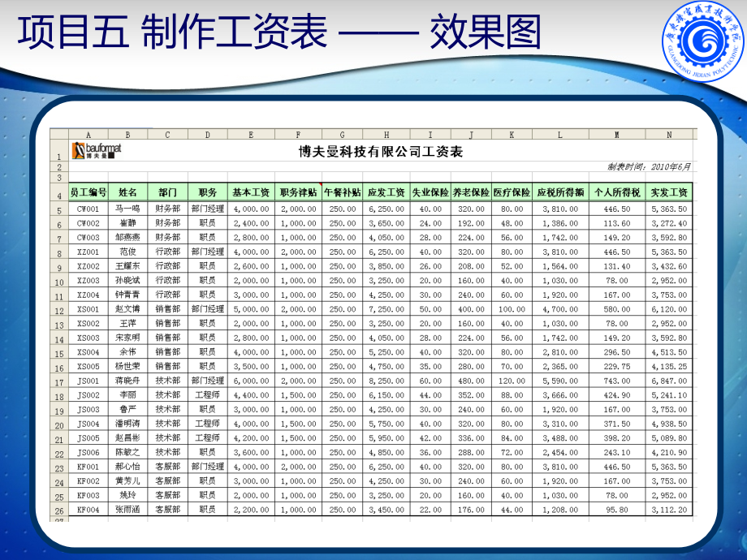Viewport: 747px width, 560px height.
Task: Click the name cell 赵文博
Action: [x=127, y=309]
